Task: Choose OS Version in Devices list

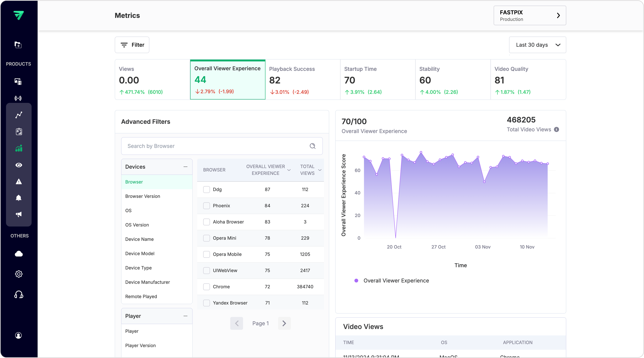Action: pos(137,225)
